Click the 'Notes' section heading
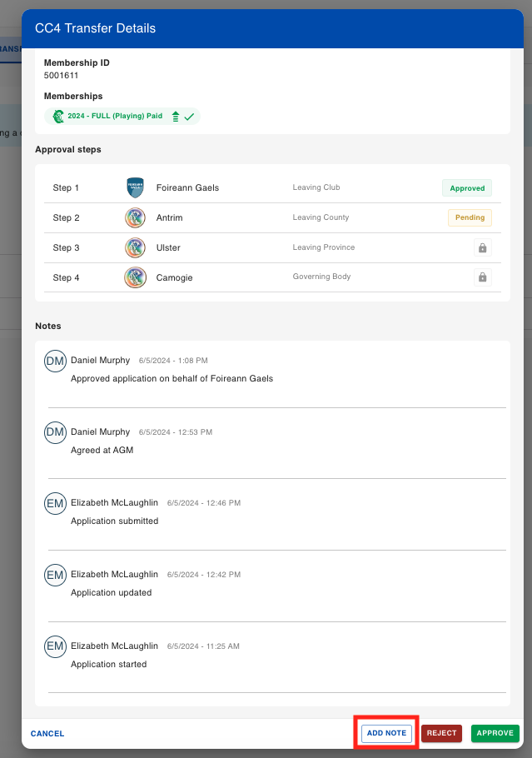Image resolution: width=532 pixels, height=758 pixels. [47, 326]
